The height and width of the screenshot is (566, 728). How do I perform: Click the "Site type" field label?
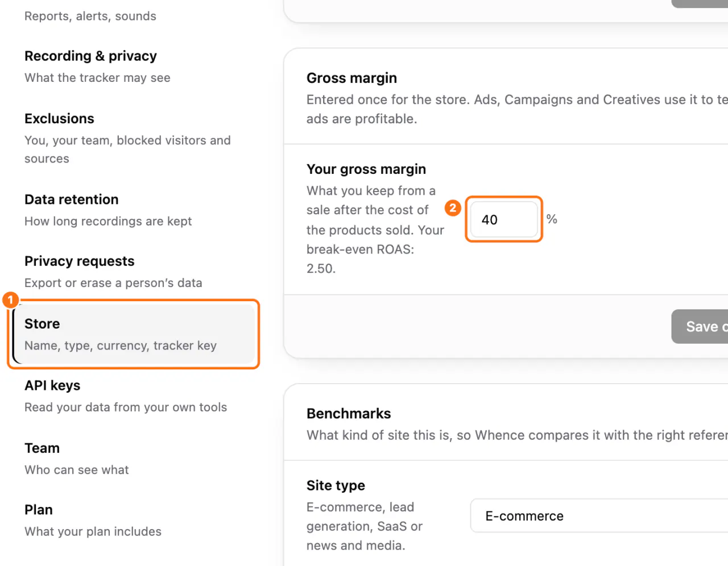click(x=336, y=485)
